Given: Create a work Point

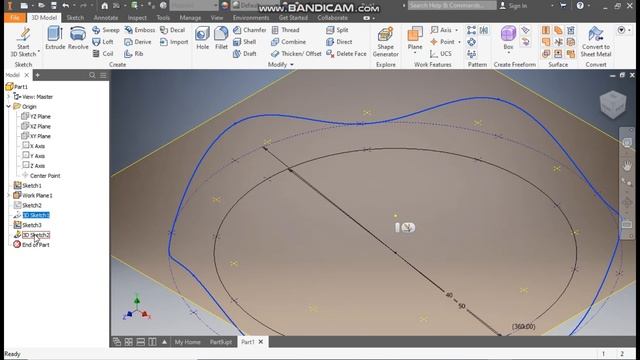Looking at the screenshot, I should [x=442, y=42].
